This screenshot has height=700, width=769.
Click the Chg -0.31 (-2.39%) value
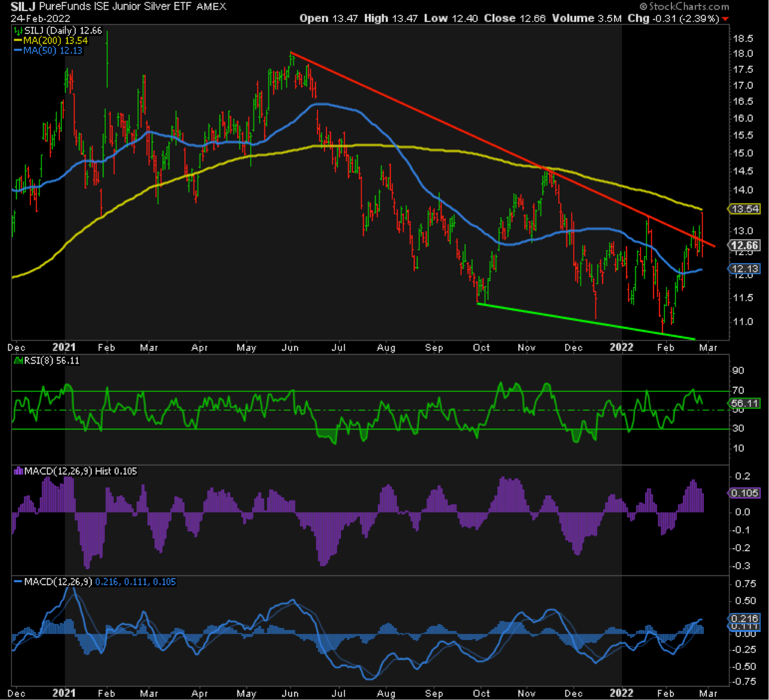tap(673, 18)
